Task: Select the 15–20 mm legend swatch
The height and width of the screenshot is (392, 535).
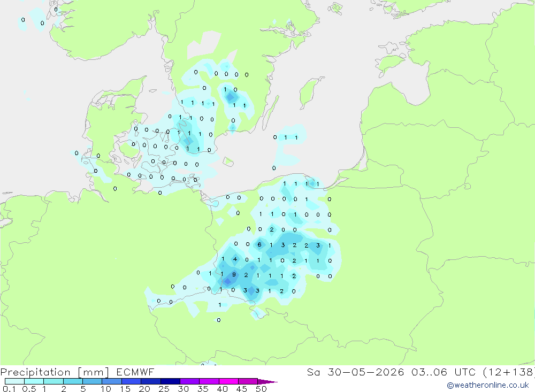Action: (x=131, y=381)
